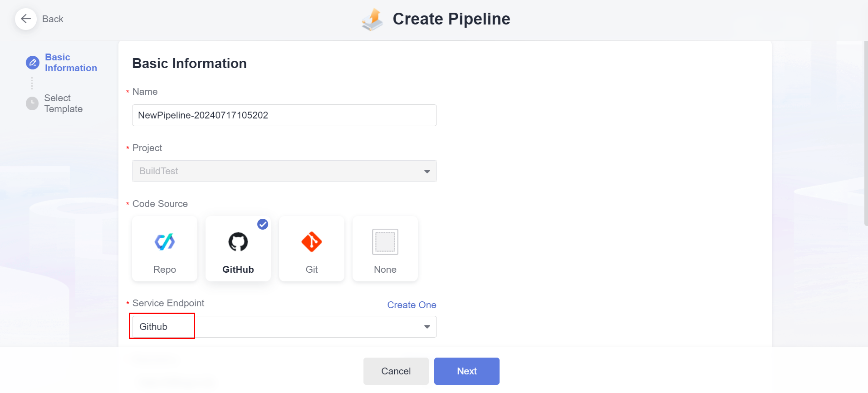
Task: Click the Repo code source icon
Action: (x=165, y=242)
